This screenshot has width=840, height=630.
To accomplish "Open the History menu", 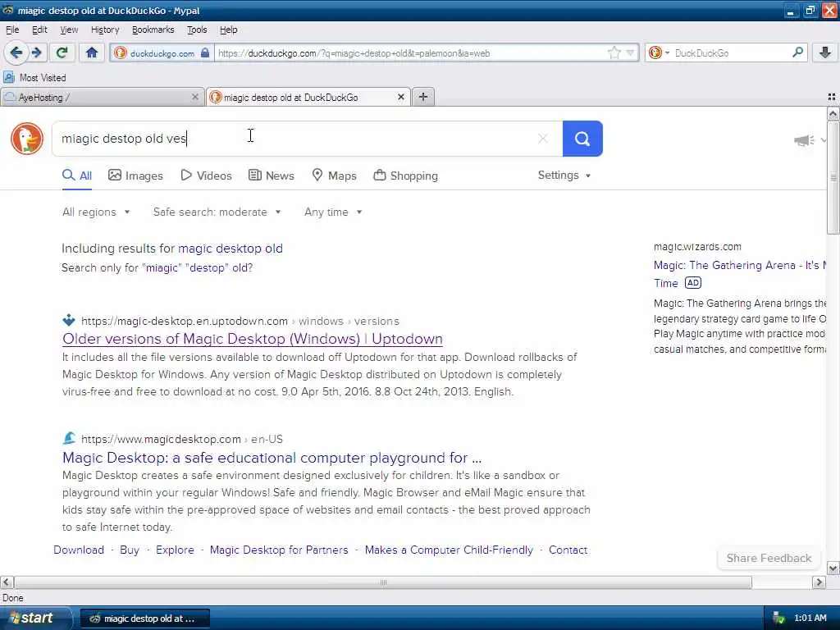I will (105, 30).
